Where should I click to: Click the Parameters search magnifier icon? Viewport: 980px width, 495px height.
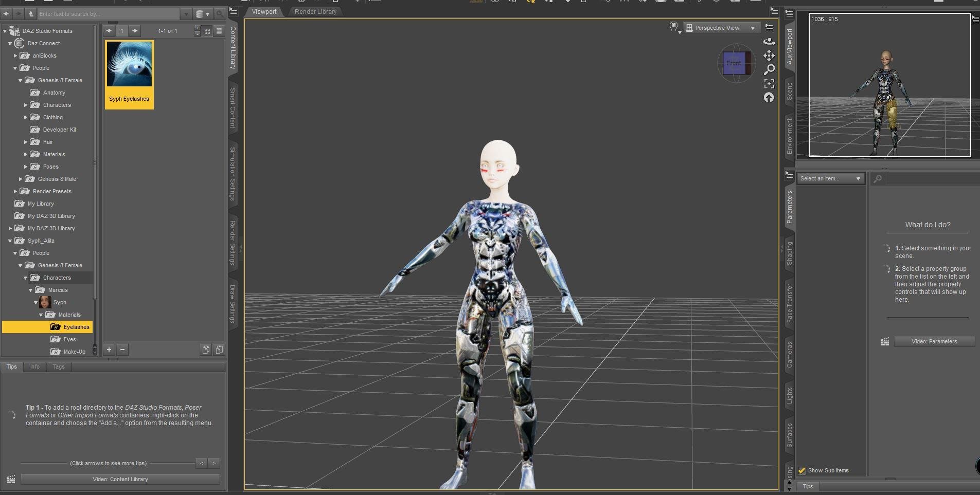pos(878,178)
